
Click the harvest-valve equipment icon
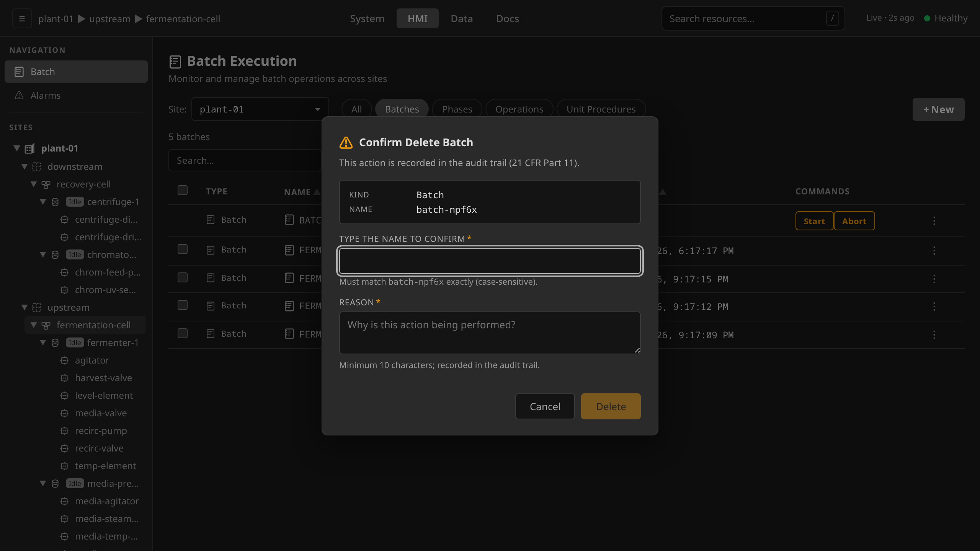tap(64, 378)
